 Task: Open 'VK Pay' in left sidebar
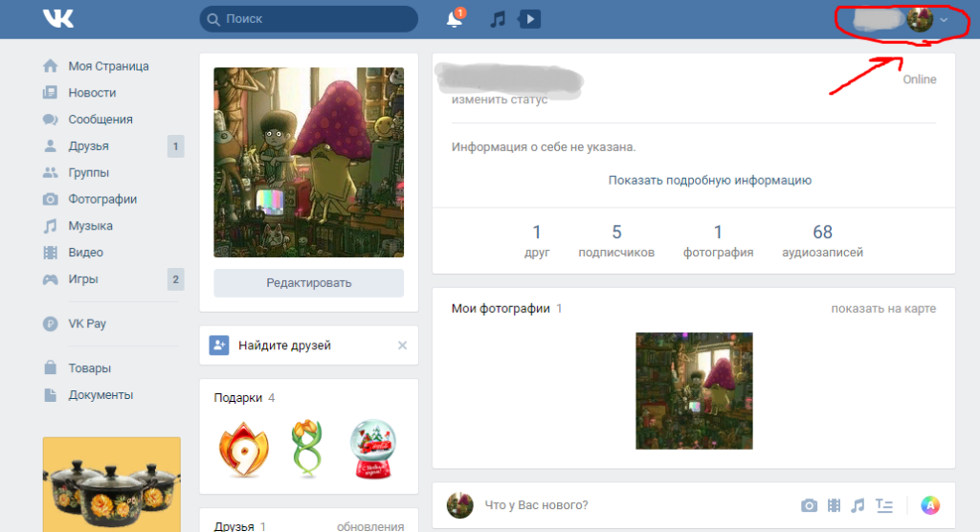(x=86, y=323)
